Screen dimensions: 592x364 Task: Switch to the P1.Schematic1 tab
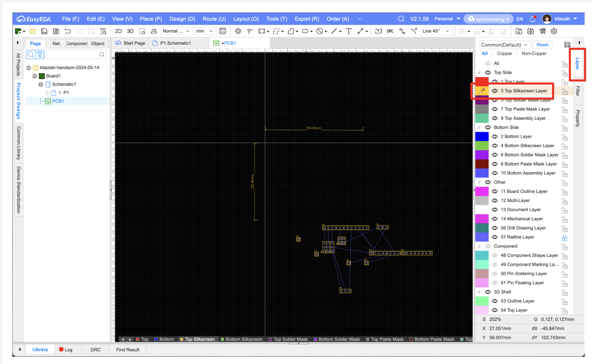(175, 43)
